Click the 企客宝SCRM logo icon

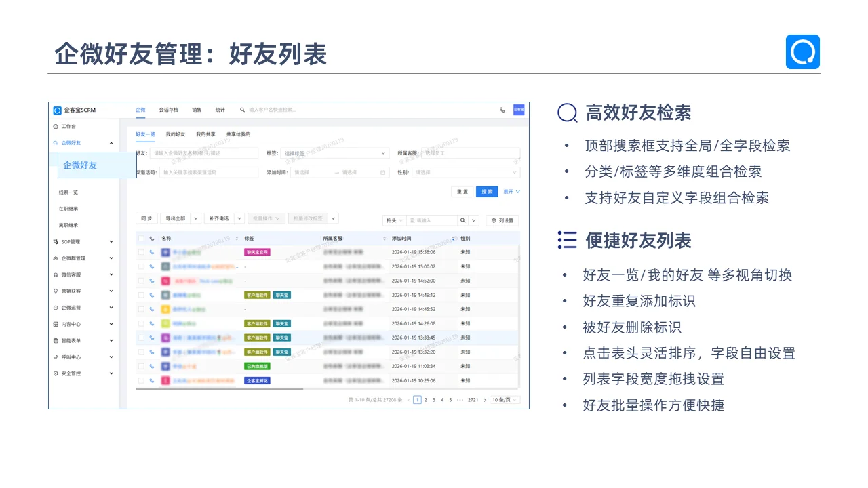58,110
